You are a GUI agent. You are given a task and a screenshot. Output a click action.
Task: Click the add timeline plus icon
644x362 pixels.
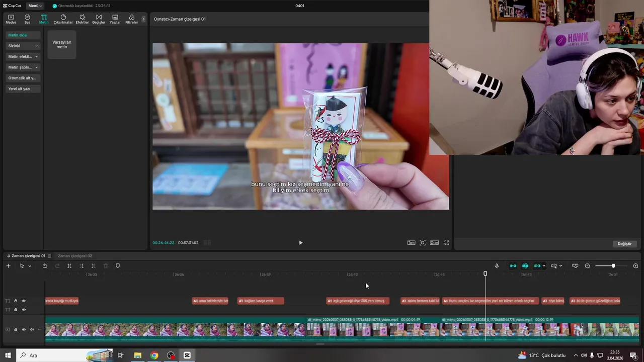pyautogui.click(x=8, y=266)
